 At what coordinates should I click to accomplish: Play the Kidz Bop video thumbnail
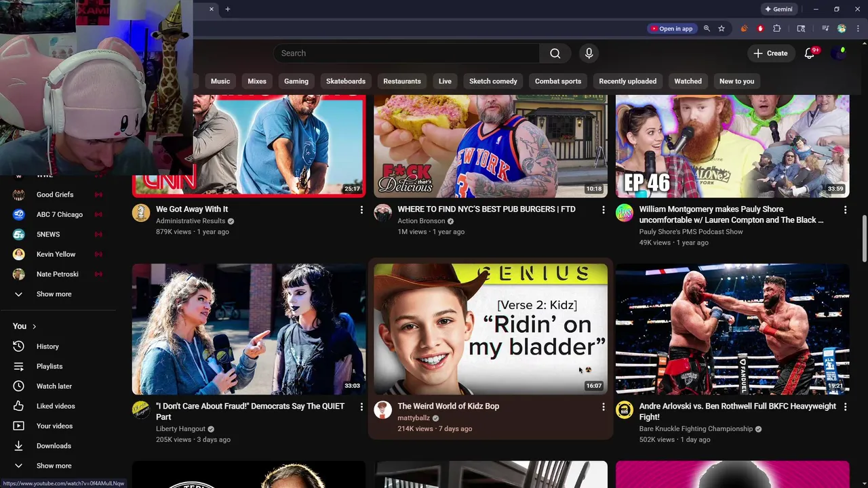(490, 329)
